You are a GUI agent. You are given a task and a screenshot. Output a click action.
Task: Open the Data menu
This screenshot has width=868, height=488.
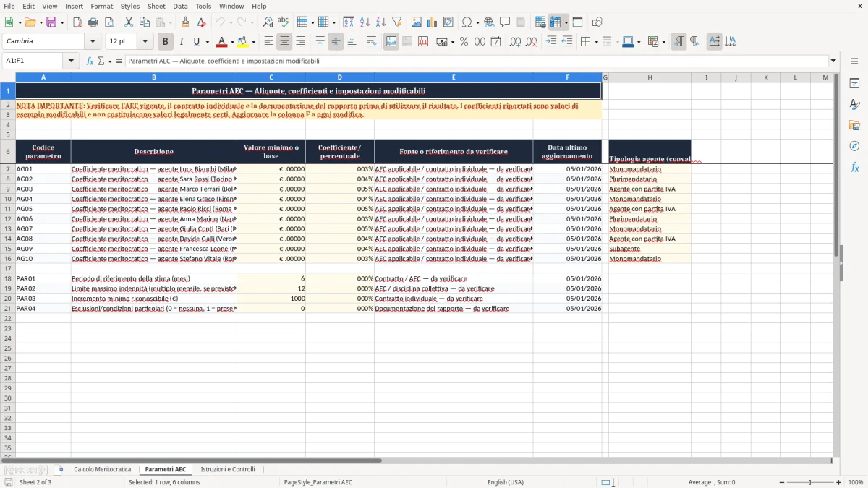click(180, 6)
